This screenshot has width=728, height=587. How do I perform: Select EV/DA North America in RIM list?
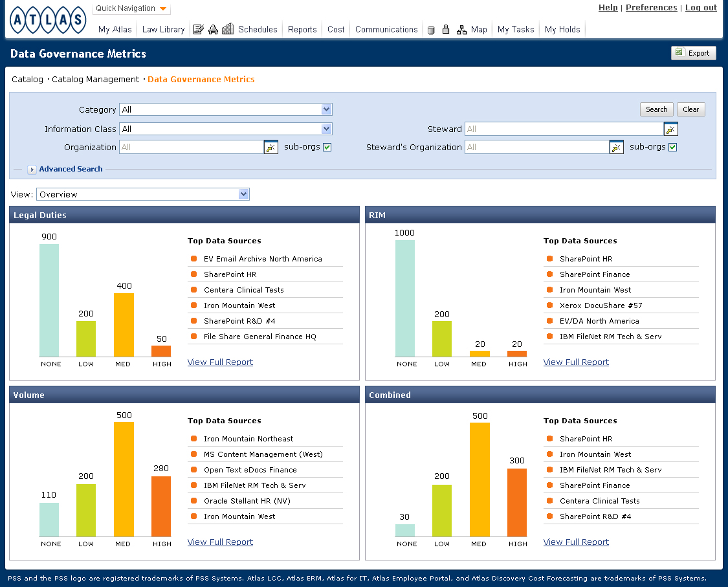click(x=599, y=321)
